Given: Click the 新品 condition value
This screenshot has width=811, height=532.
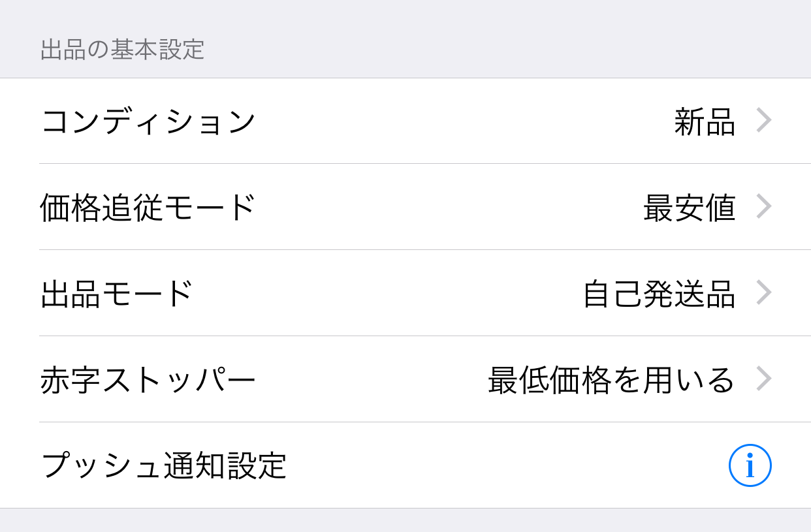Looking at the screenshot, I should [x=705, y=121].
